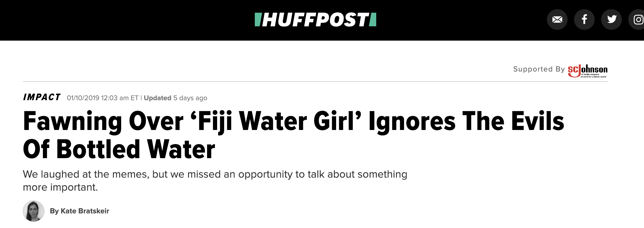Click the 'Updated 5 days ago' label
Screen dimensions: 644x228
(175, 98)
